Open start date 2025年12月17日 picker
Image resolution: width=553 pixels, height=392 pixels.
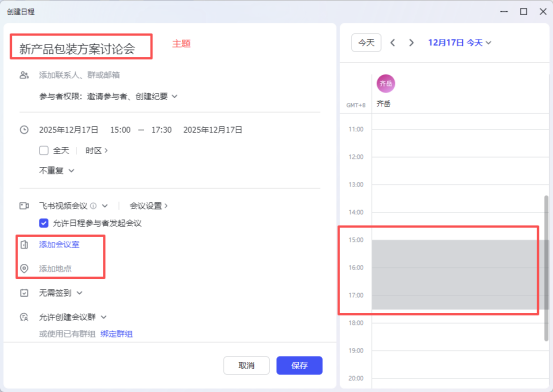coord(68,130)
